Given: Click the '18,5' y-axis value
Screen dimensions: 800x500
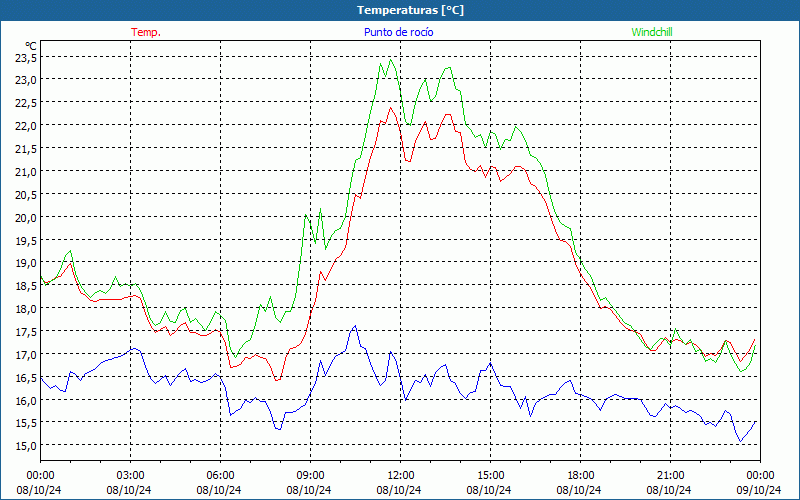Looking at the screenshot, I should [x=26, y=286].
